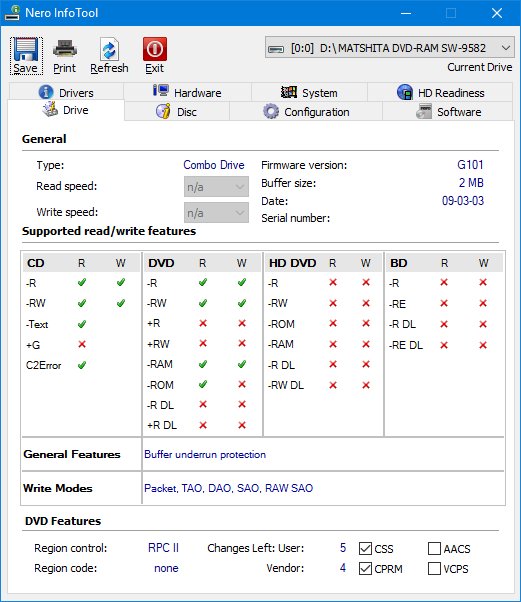
Task: Click the General Features row label
Action: [x=72, y=455]
